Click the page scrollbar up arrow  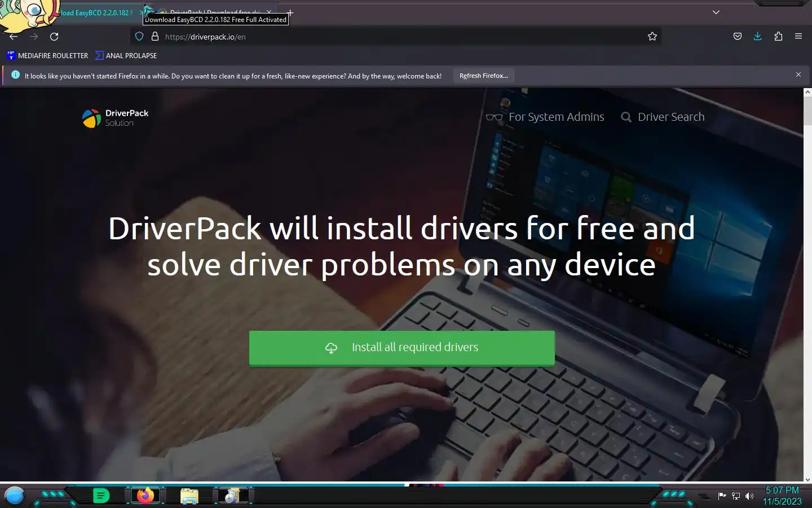[x=807, y=91]
